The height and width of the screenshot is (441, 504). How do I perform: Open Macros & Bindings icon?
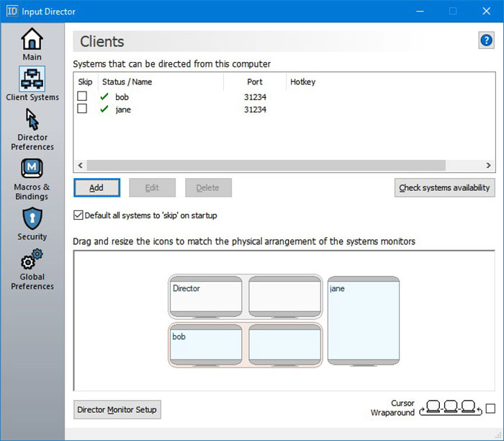pyautogui.click(x=32, y=169)
